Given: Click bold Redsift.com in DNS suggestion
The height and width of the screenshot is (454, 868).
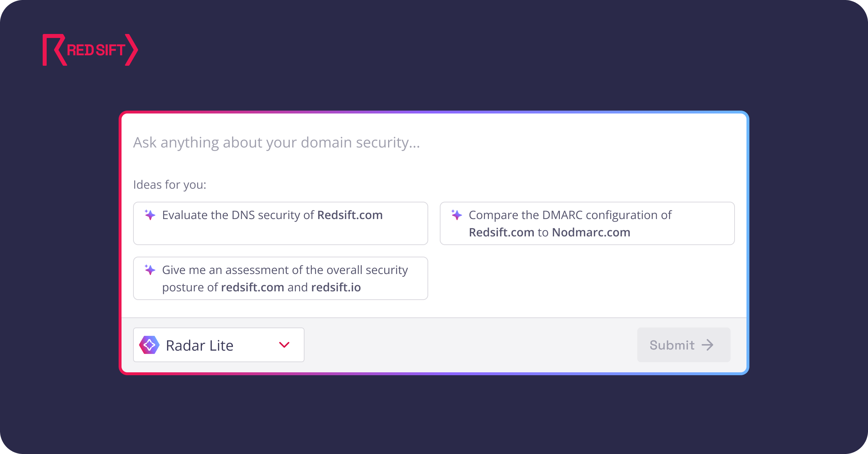Looking at the screenshot, I should point(350,215).
